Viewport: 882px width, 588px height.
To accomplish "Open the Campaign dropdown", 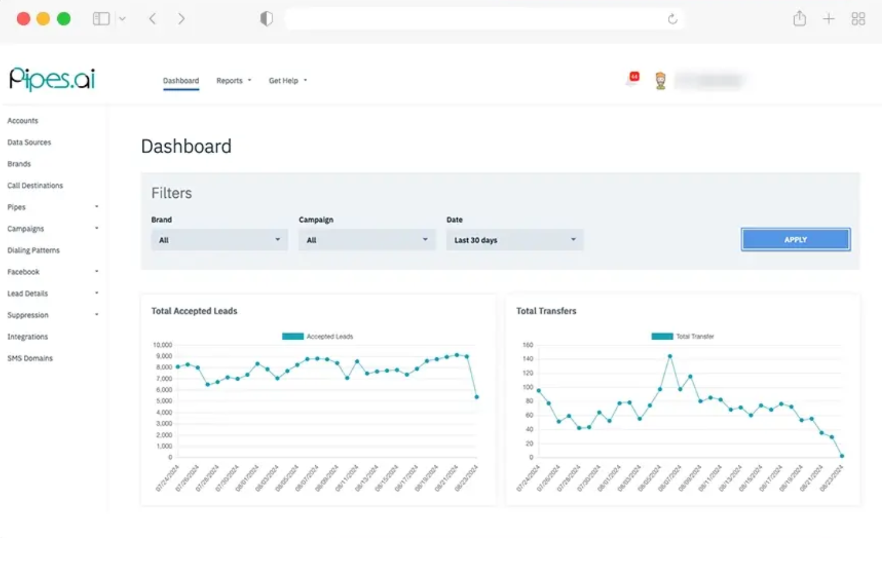I will click(x=367, y=239).
